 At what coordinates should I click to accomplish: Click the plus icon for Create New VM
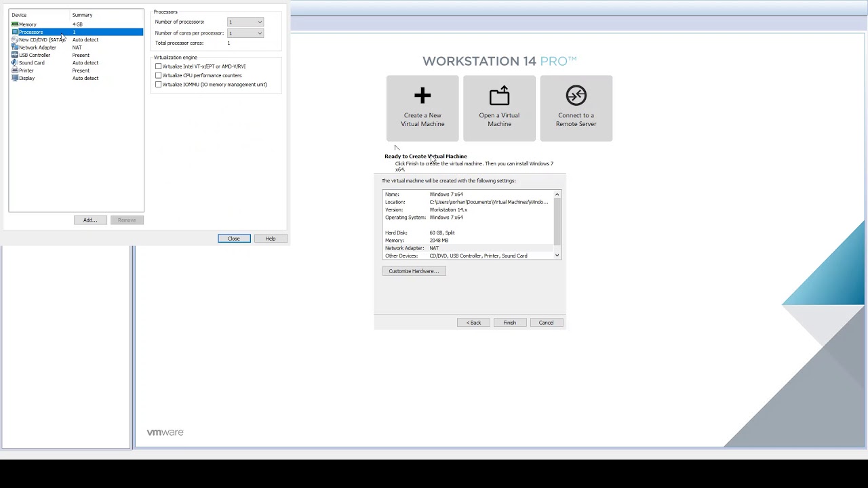coord(422,96)
